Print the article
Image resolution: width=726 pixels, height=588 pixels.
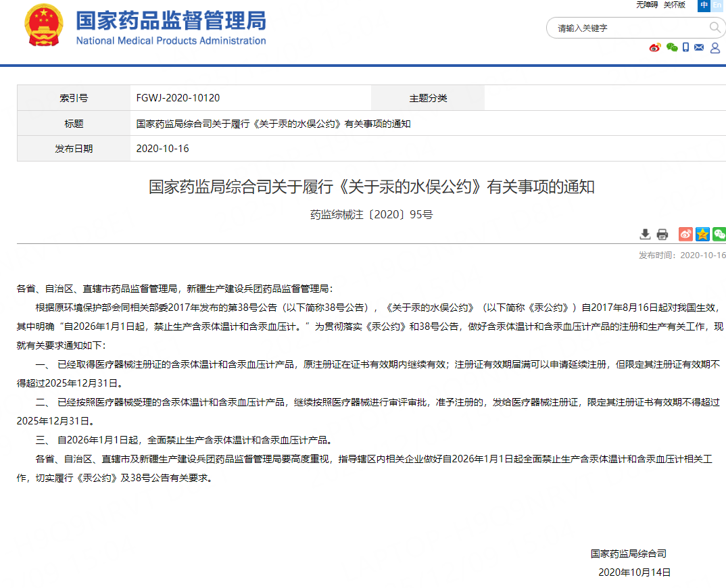pyautogui.click(x=662, y=235)
